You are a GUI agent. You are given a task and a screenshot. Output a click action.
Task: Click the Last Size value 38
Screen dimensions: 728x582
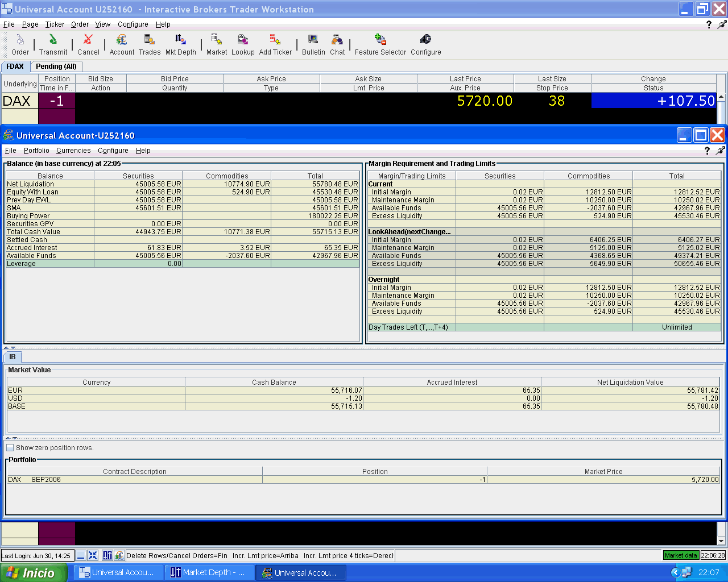coord(556,101)
